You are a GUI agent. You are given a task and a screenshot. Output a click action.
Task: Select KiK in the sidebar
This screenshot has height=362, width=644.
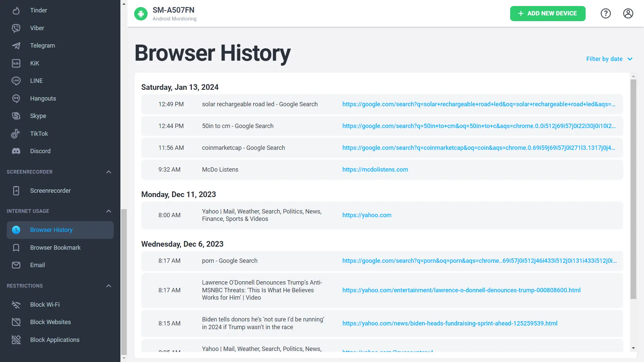(35, 63)
